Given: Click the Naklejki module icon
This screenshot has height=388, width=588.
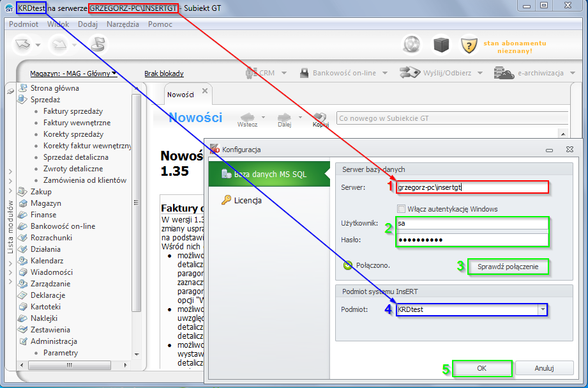Looking at the screenshot, I should coord(22,318).
